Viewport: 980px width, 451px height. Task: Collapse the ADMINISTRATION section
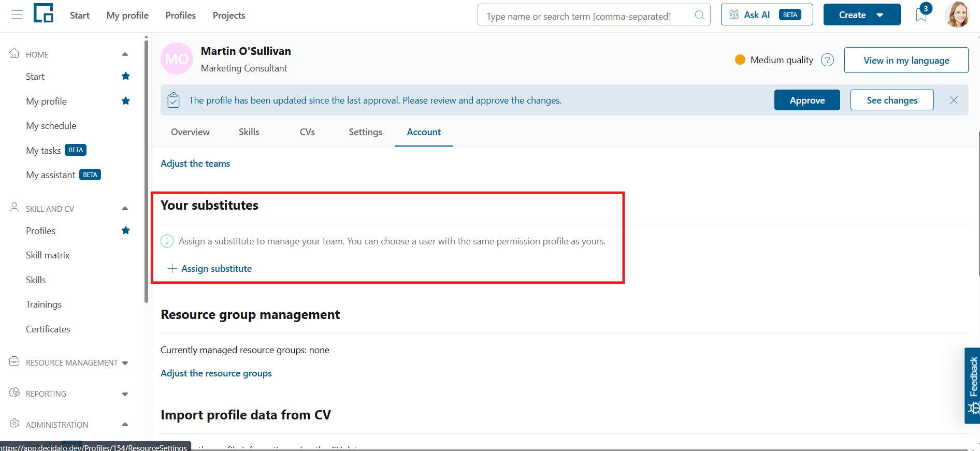coord(125,425)
